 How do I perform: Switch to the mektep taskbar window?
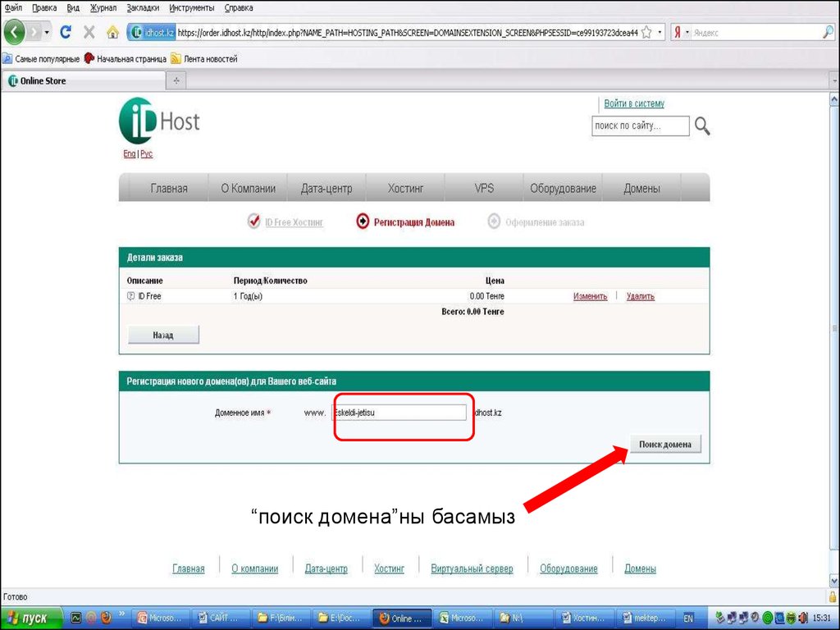click(647, 619)
